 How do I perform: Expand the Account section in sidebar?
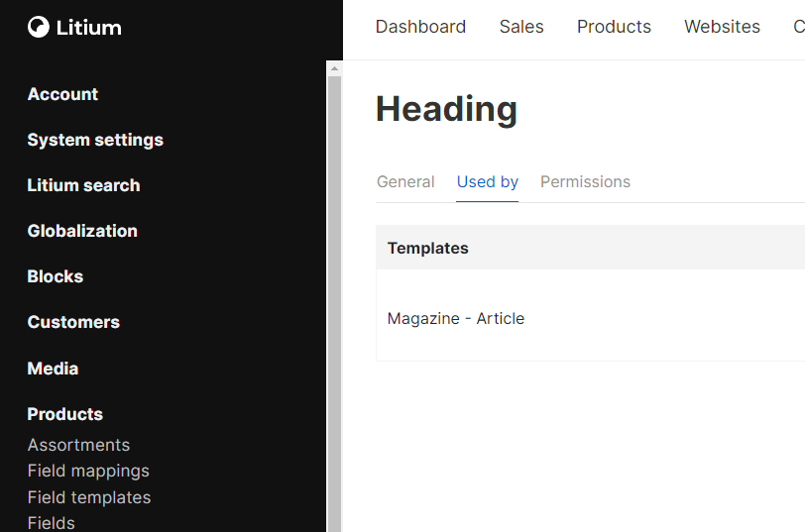pos(62,94)
